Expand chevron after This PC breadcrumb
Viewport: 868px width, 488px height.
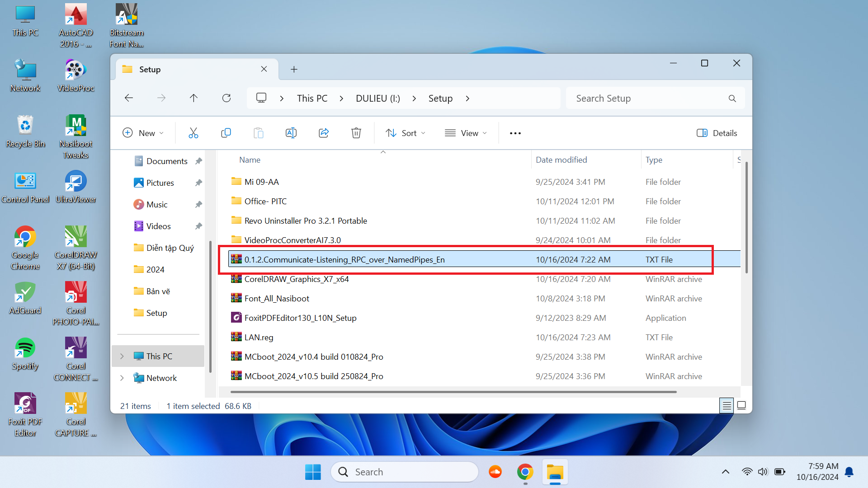coord(341,99)
